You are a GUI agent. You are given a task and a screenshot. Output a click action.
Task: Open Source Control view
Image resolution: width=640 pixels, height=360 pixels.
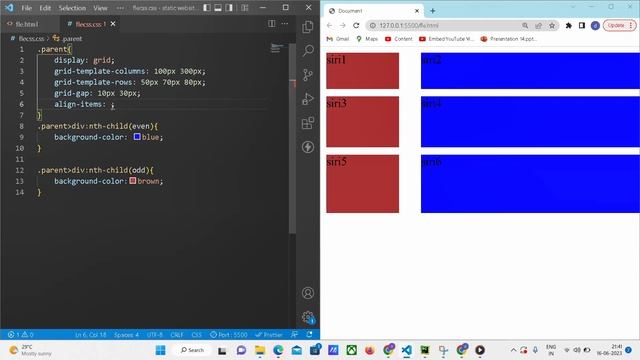click(308, 75)
